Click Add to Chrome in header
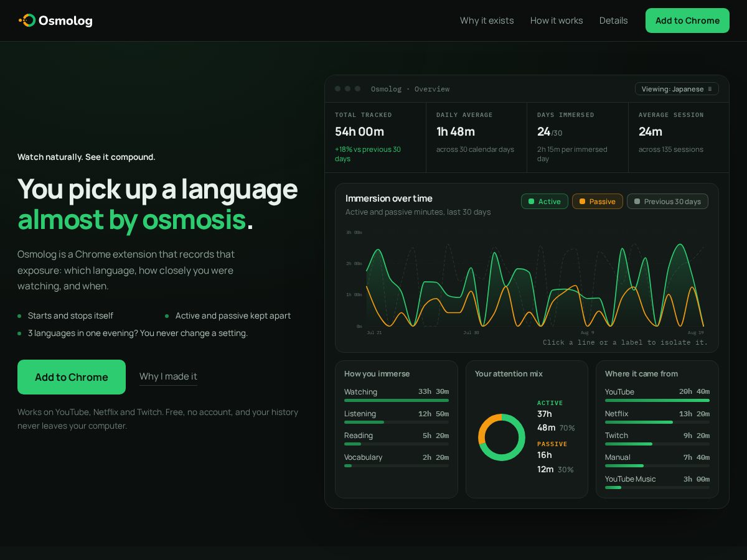Image resolution: width=747 pixels, height=560 pixels. [687, 21]
